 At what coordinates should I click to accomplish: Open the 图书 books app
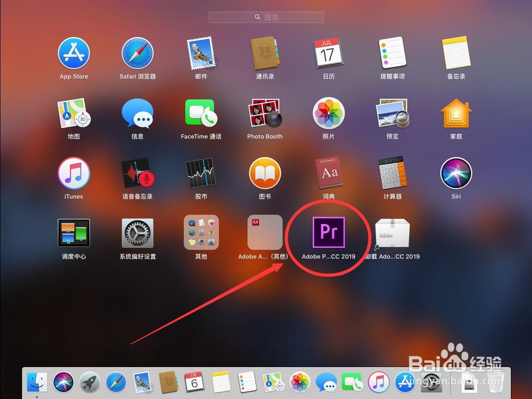point(265,173)
